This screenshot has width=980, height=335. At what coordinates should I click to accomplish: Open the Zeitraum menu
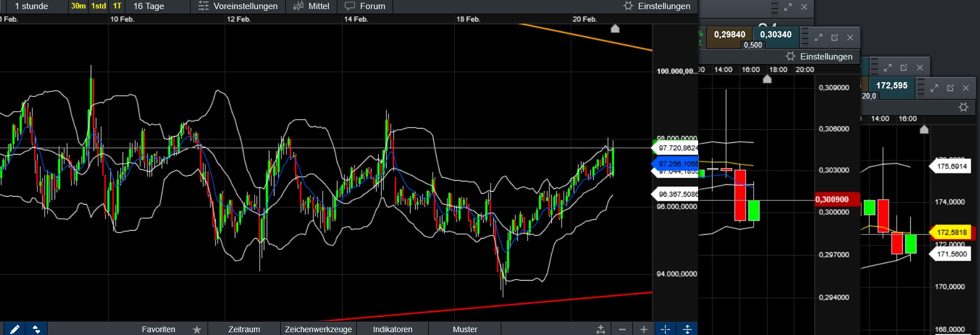pos(244,329)
